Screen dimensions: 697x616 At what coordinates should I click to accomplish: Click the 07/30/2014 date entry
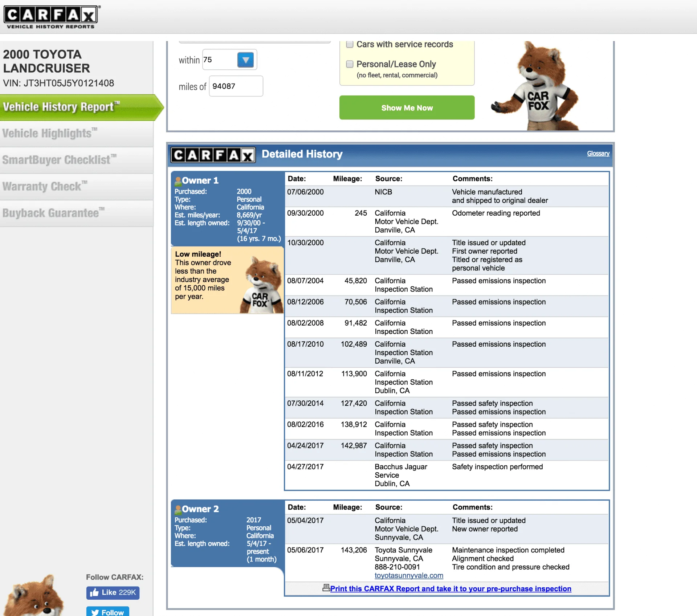click(x=305, y=403)
